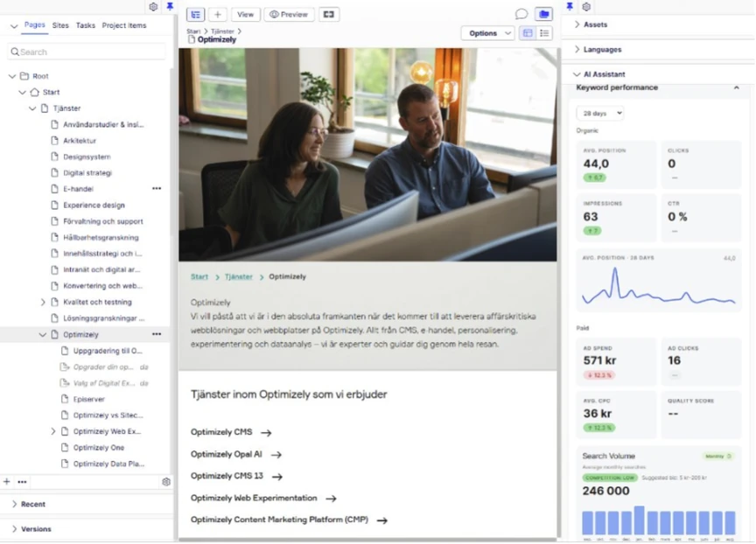Switch to Sites tab

click(x=60, y=25)
